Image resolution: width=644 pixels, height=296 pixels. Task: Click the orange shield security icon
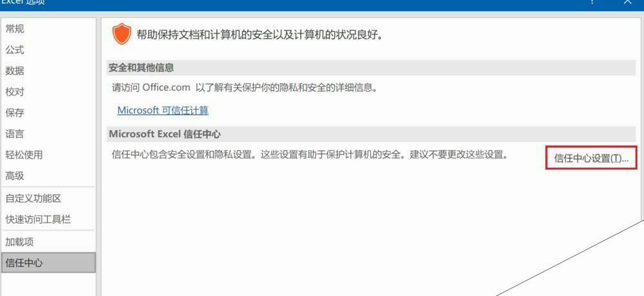pos(122,34)
